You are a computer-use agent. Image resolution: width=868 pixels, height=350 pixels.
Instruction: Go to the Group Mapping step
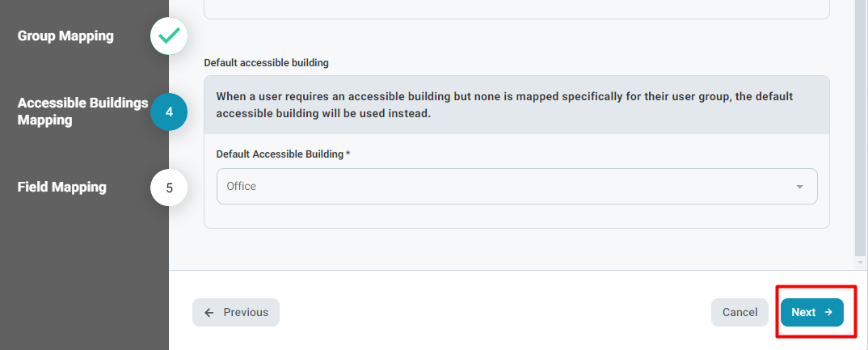(x=66, y=36)
